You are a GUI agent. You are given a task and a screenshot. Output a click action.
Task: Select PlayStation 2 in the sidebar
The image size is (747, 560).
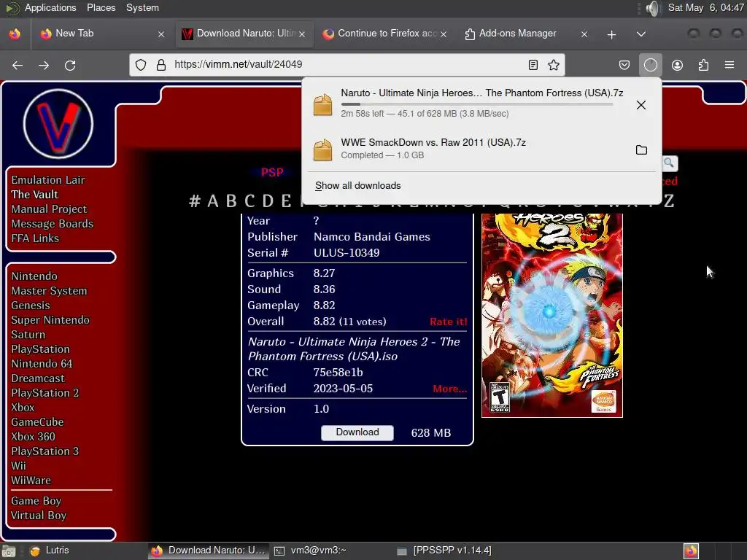point(45,393)
